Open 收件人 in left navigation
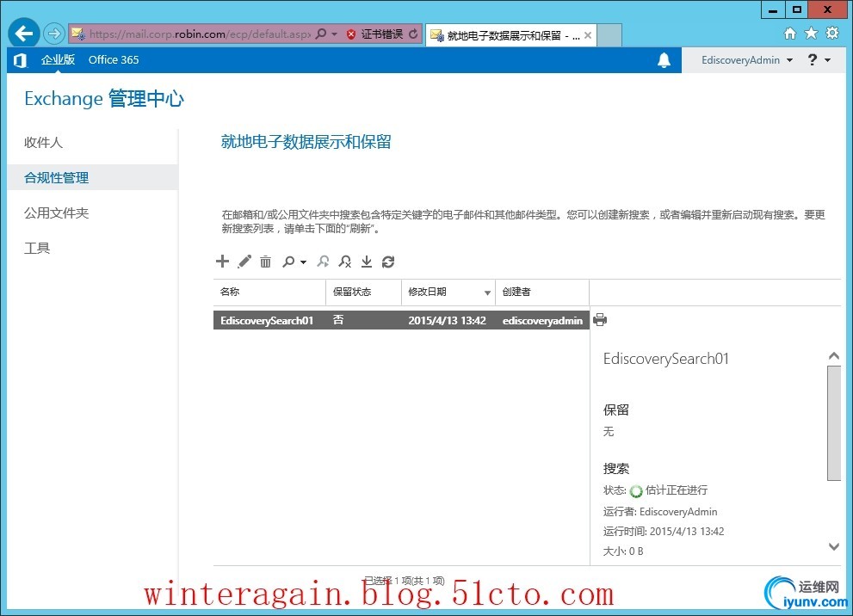 tap(44, 143)
